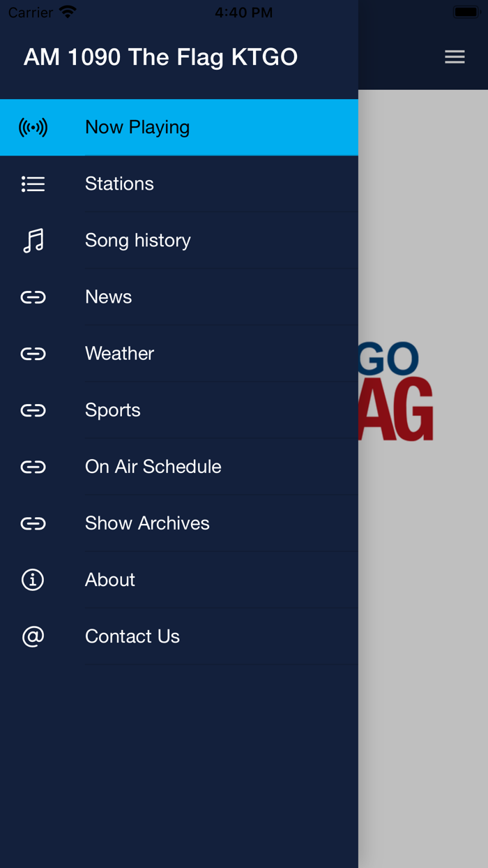Click the @ icon beside Contact Us
This screenshot has width=488, height=868.
[33, 636]
